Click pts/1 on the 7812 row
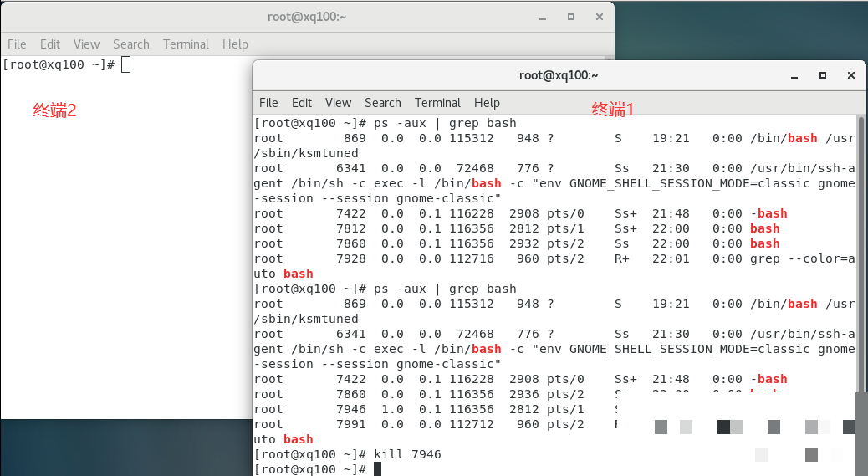868x476 pixels. tap(565, 228)
